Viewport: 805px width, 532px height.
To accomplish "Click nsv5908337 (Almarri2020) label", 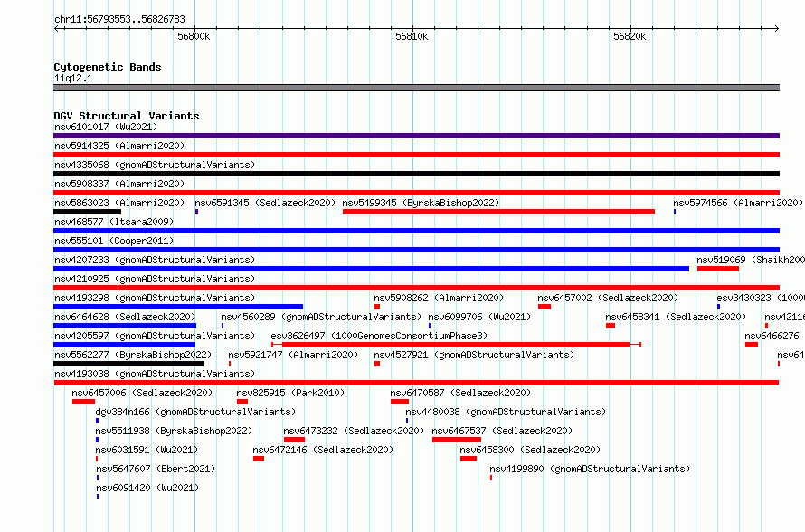I will (119, 184).
